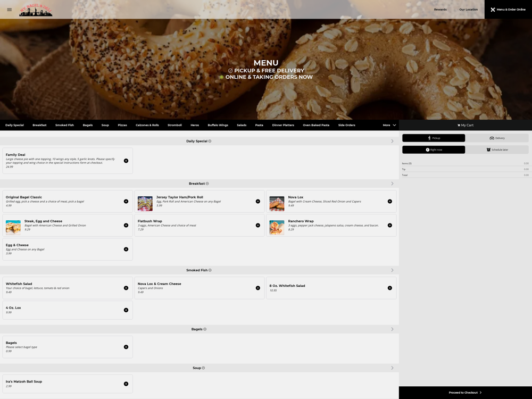Add Family Deal to cart
532x399 pixels.
pyautogui.click(x=126, y=161)
